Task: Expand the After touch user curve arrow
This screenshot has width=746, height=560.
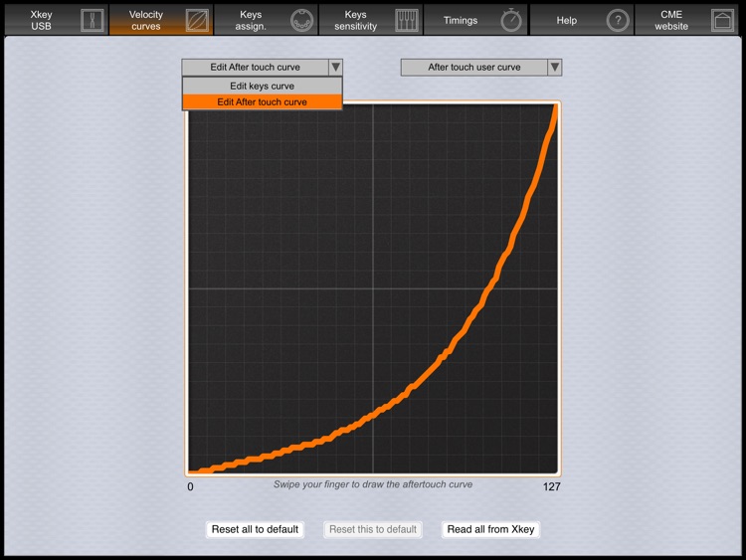Action: coord(555,67)
